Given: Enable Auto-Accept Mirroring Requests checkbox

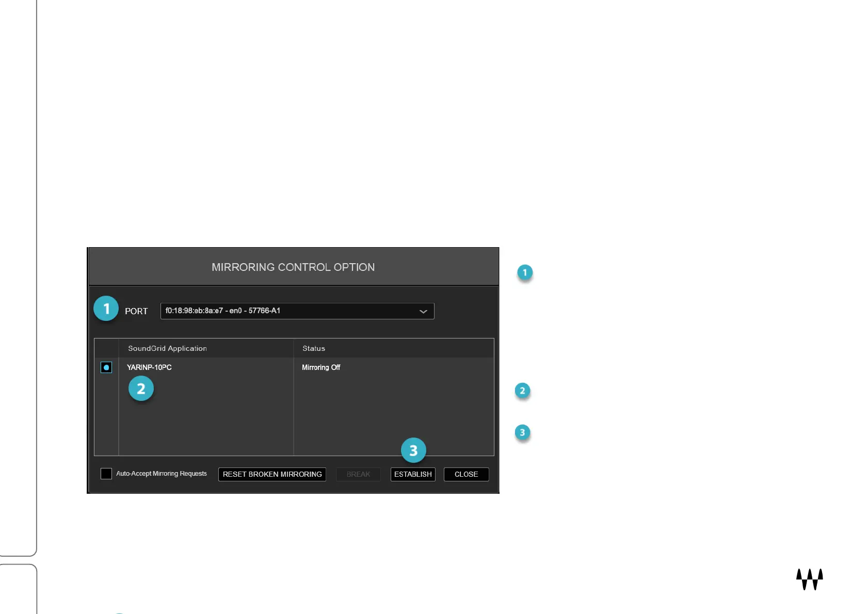Looking at the screenshot, I should (x=106, y=474).
